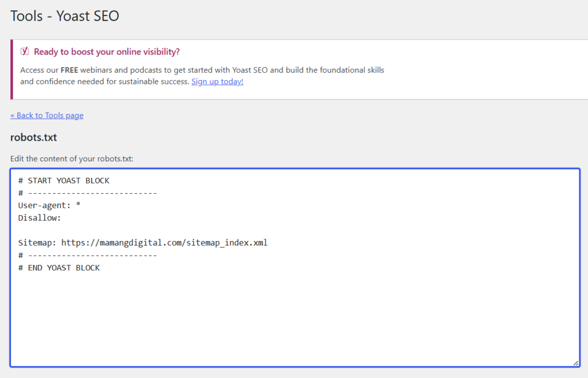Screen dimensions: 588x378
Task: Go back via 'Back to Tools page' link
Action: point(47,115)
